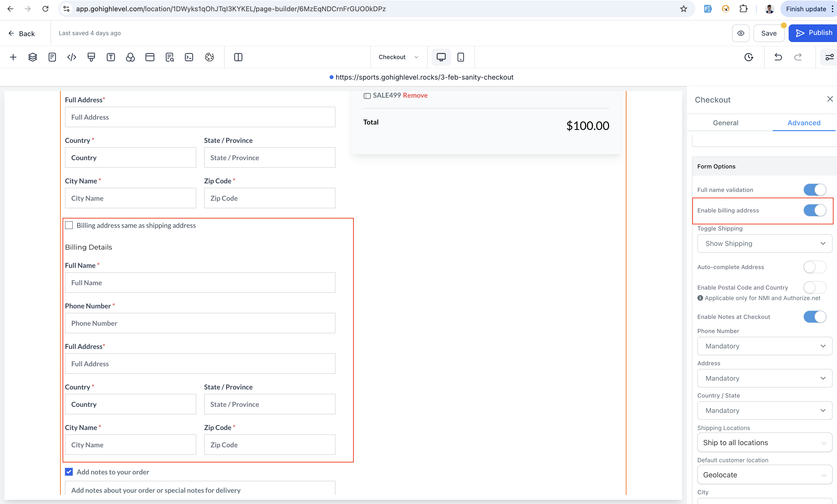Toggle Enable Notes at Checkout switch
Viewport: 837px width, 504px height.
[x=815, y=316]
